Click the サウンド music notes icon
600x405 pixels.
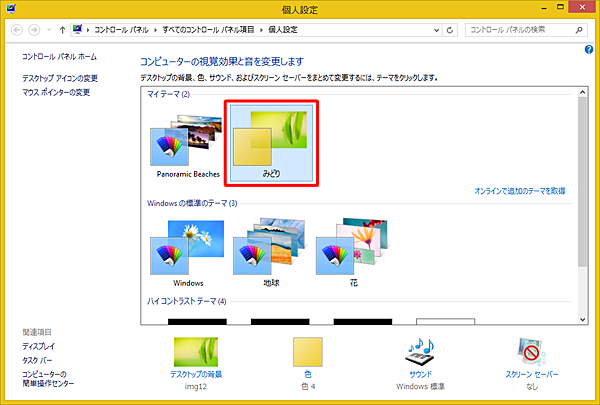pos(420,352)
